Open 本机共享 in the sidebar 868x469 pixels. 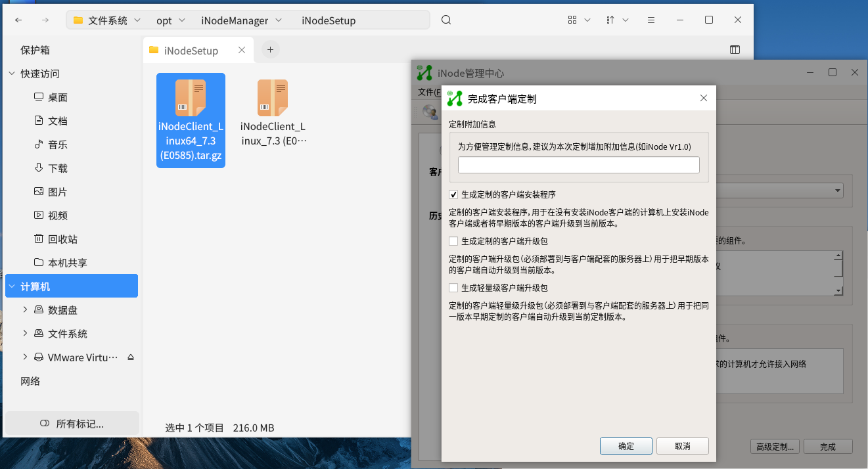coord(68,263)
